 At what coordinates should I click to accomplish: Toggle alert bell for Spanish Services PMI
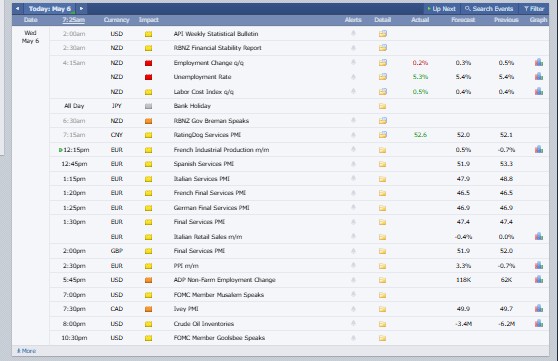[353, 163]
